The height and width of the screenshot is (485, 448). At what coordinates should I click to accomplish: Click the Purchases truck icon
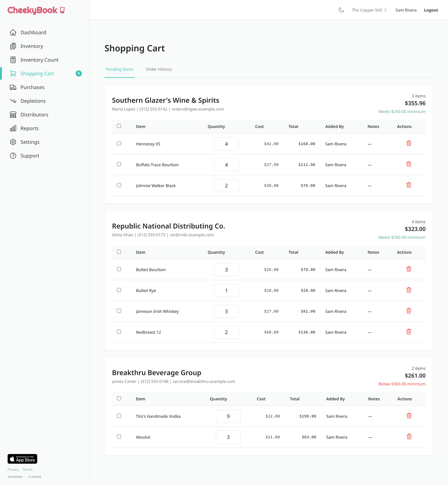tap(13, 87)
